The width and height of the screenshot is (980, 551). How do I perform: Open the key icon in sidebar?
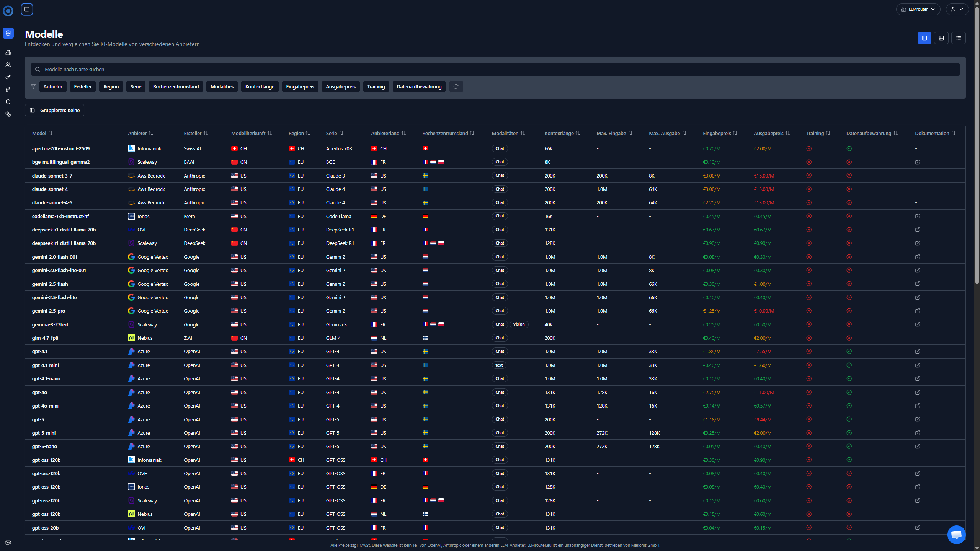pyautogui.click(x=8, y=77)
